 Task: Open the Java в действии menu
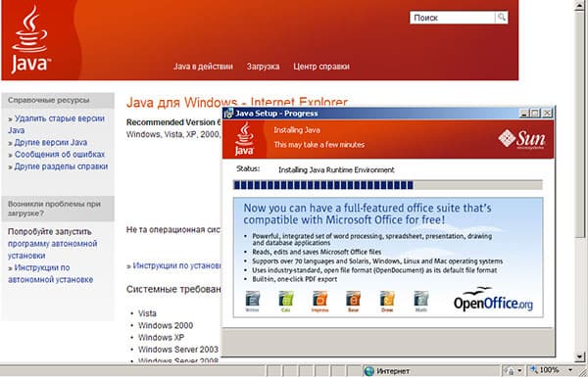[x=203, y=67]
